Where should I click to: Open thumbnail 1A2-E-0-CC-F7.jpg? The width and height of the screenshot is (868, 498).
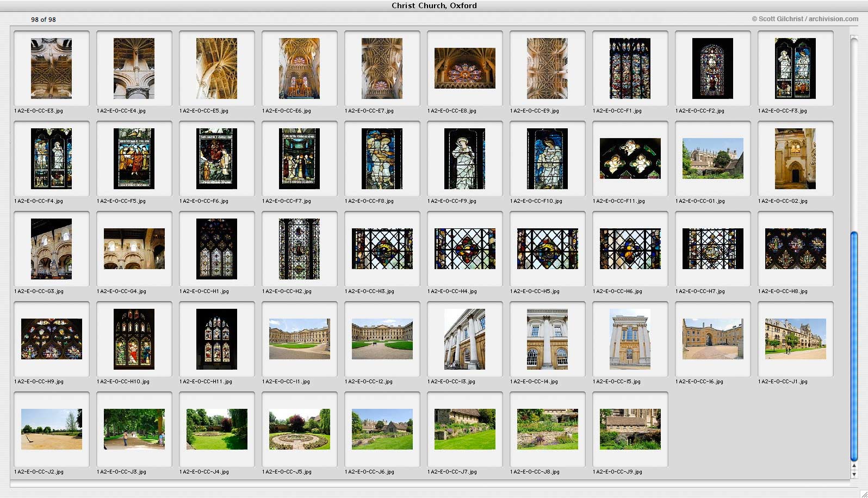tap(300, 159)
